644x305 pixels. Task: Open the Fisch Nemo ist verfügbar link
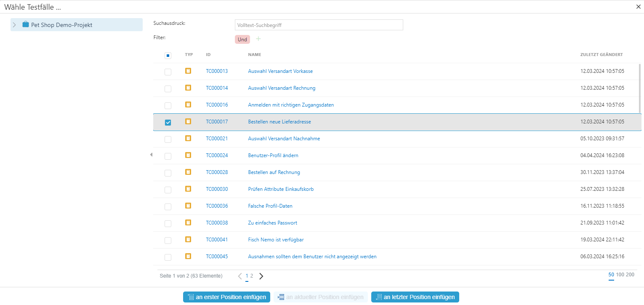(x=276, y=240)
